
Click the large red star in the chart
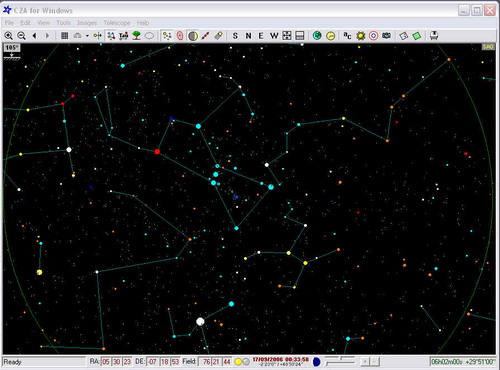point(157,152)
